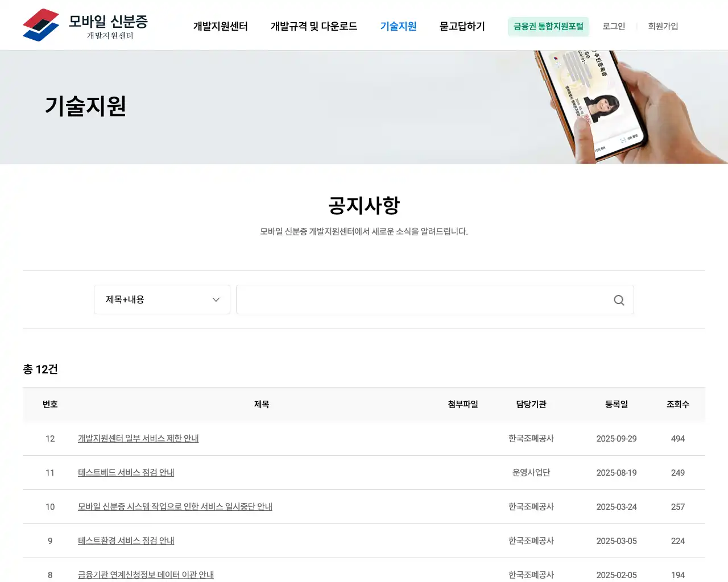Open the 묻고답하기 menu
This screenshot has width=728, height=582.
461,26
